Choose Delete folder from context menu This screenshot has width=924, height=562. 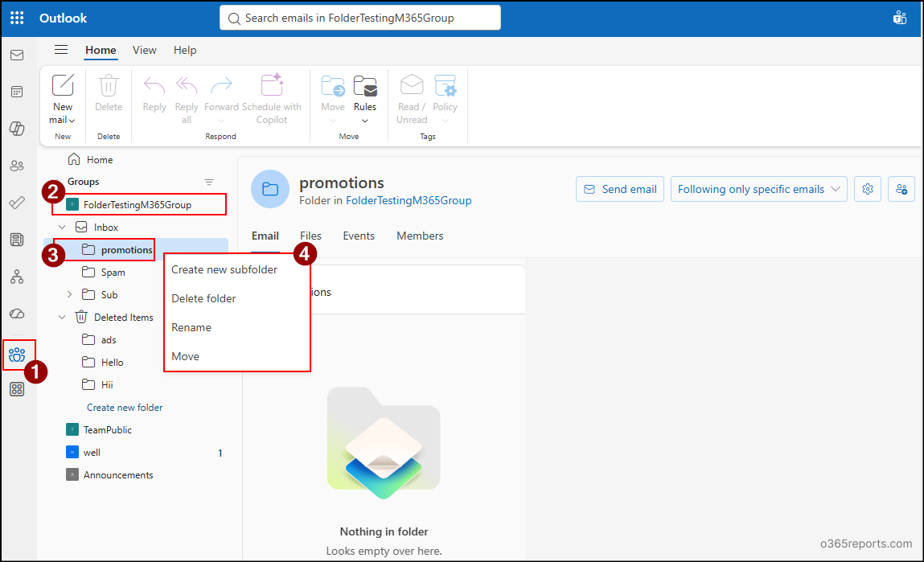pos(237,298)
